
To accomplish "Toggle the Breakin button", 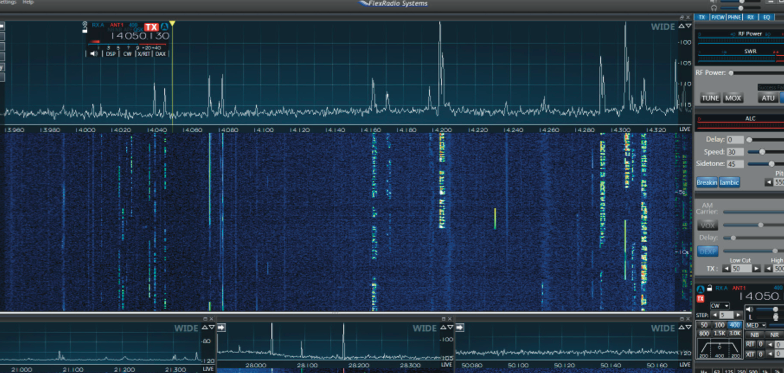I will (x=707, y=182).
